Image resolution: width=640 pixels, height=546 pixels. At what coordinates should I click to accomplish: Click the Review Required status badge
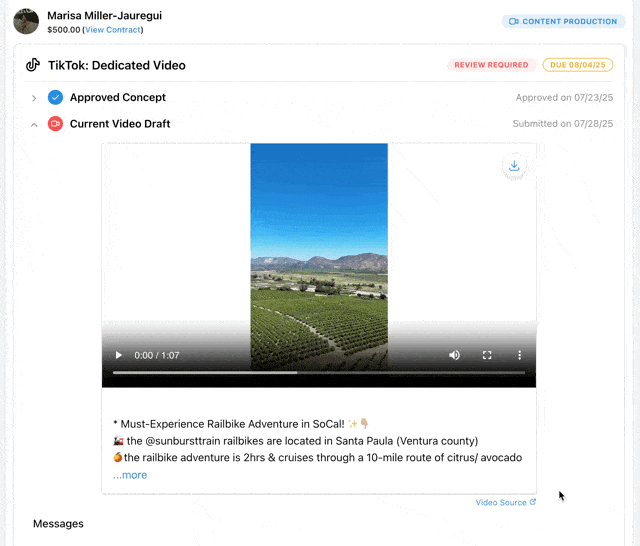pyautogui.click(x=491, y=65)
